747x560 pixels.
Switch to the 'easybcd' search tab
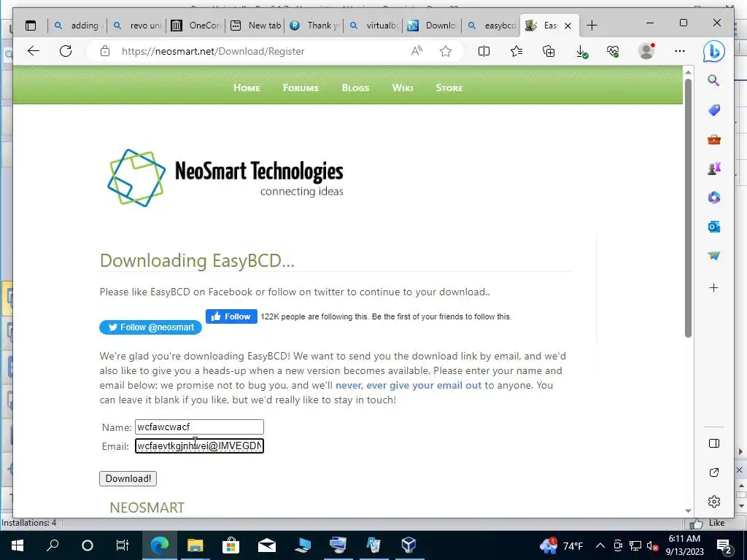pos(492,26)
